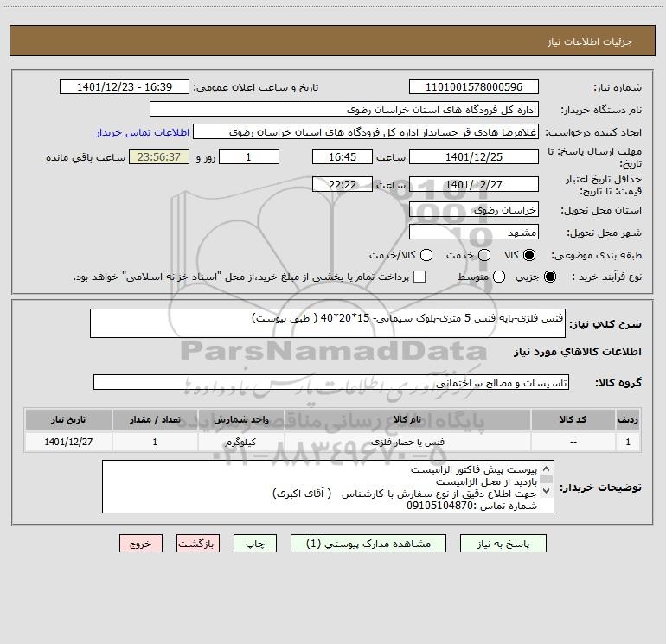The height and width of the screenshot is (644, 666).
Task: Click the چاپ print button
Action: (255, 544)
